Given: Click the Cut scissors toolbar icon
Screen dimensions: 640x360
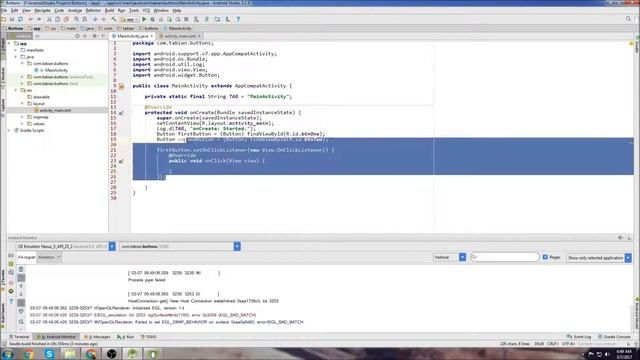Looking at the screenshot, I should coord(49,19).
